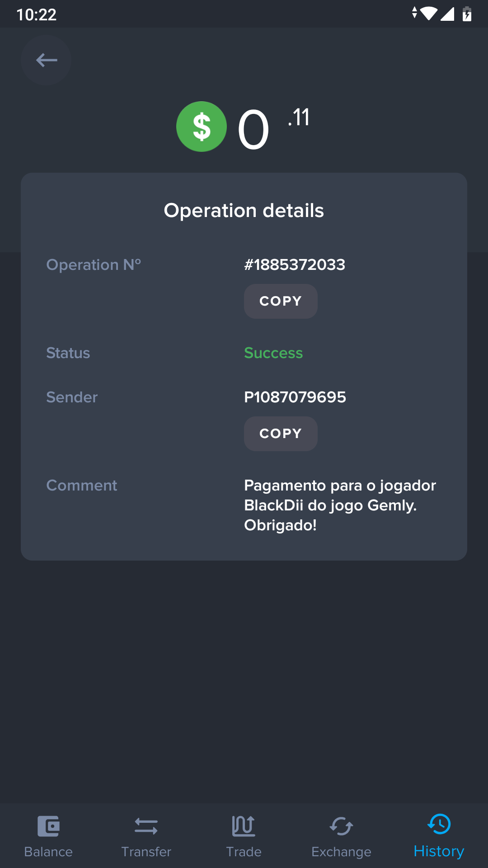Tap the Pagamento comment text

pyautogui.click(x=340, y=505)
